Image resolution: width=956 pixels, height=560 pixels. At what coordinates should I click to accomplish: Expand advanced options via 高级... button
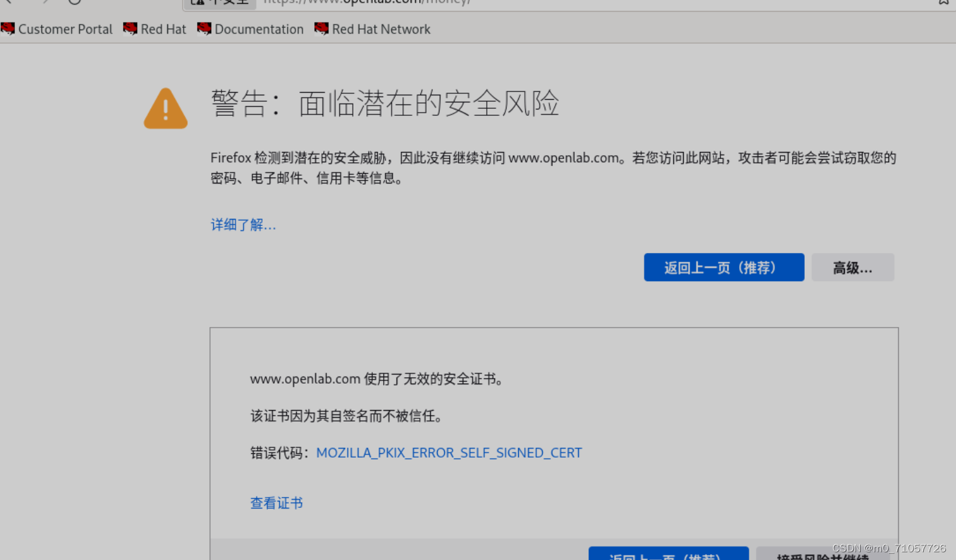(x=852, y=267)
